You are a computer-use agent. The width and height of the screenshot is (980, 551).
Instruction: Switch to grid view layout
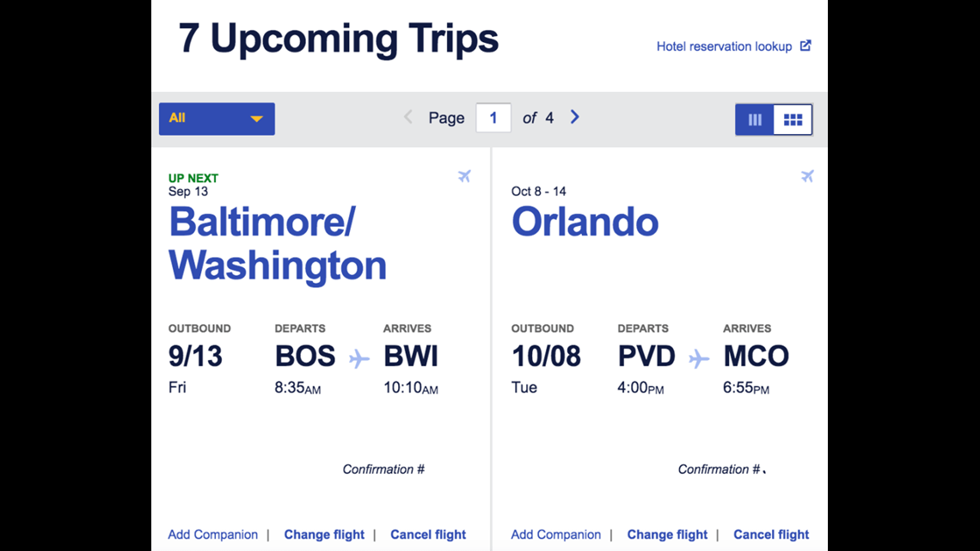[x=793, y=119]
